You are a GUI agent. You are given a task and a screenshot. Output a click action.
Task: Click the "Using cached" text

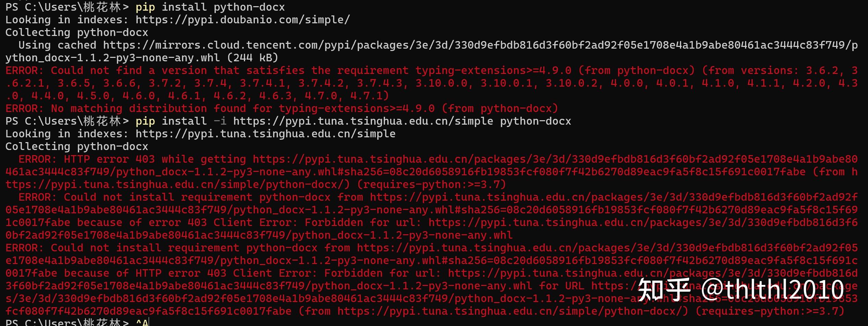[x=57, y=45]
